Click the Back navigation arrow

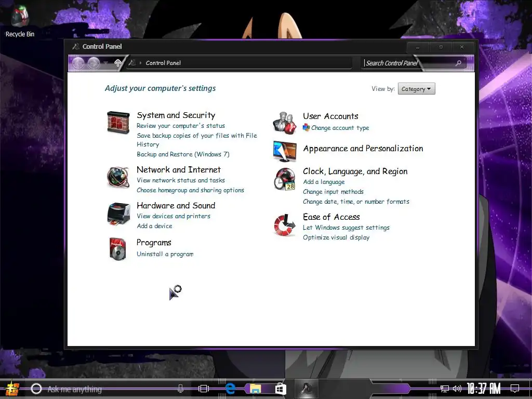point(78,63)
